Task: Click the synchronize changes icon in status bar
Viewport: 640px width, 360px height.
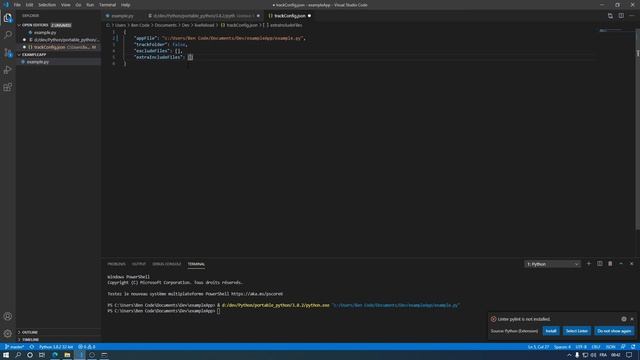Action: [31, 347]
